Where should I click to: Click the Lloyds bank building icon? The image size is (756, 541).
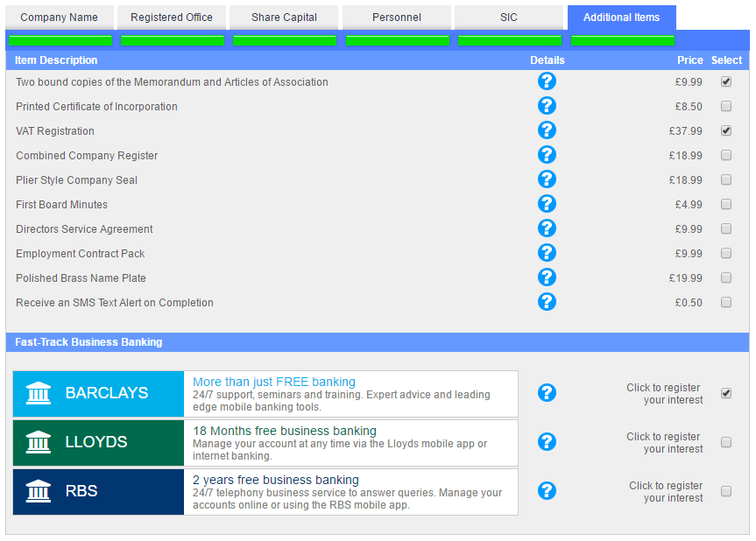click(38, 442)
